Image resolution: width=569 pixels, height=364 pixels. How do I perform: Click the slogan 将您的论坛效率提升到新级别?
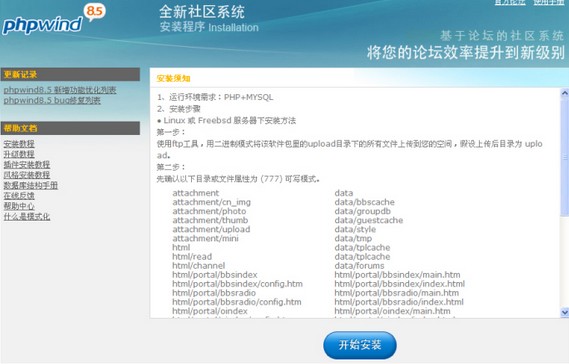click(x=466, y=53)
